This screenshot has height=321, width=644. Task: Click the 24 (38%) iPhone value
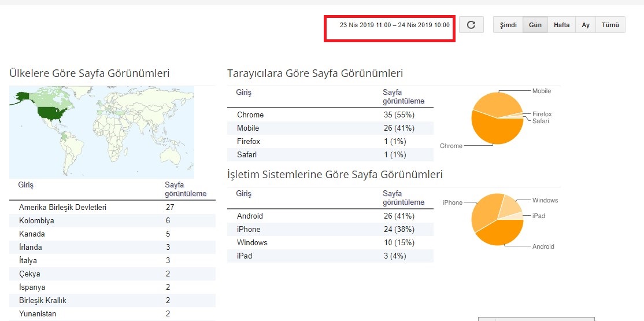pos(399,229)
